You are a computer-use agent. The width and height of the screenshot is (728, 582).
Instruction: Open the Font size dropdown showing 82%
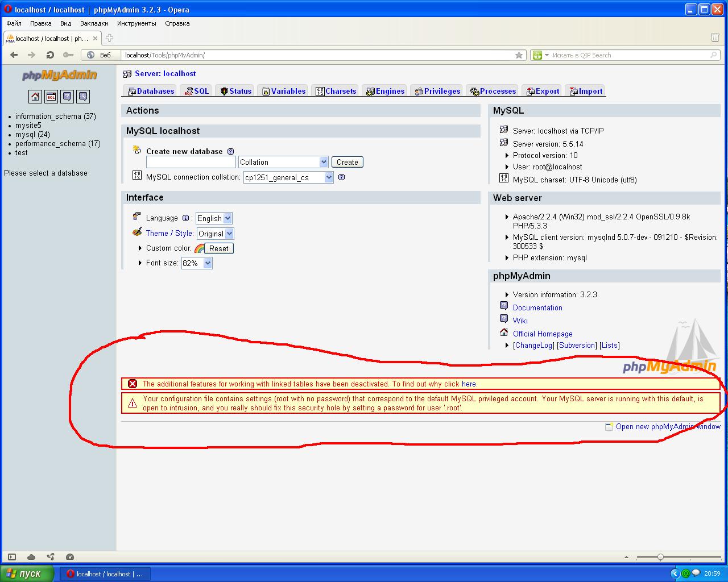197,263
